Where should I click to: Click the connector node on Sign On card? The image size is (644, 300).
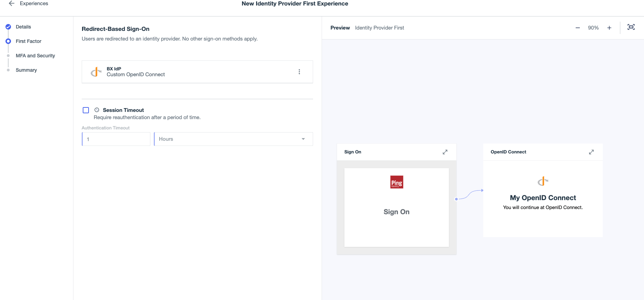click(x=456, y=199)
